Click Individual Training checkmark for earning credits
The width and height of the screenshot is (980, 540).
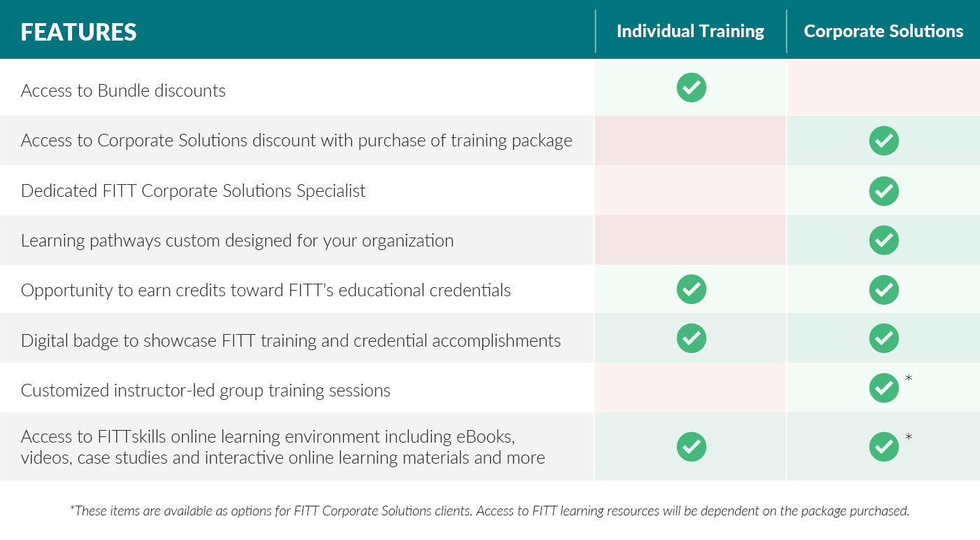(692, 289)
